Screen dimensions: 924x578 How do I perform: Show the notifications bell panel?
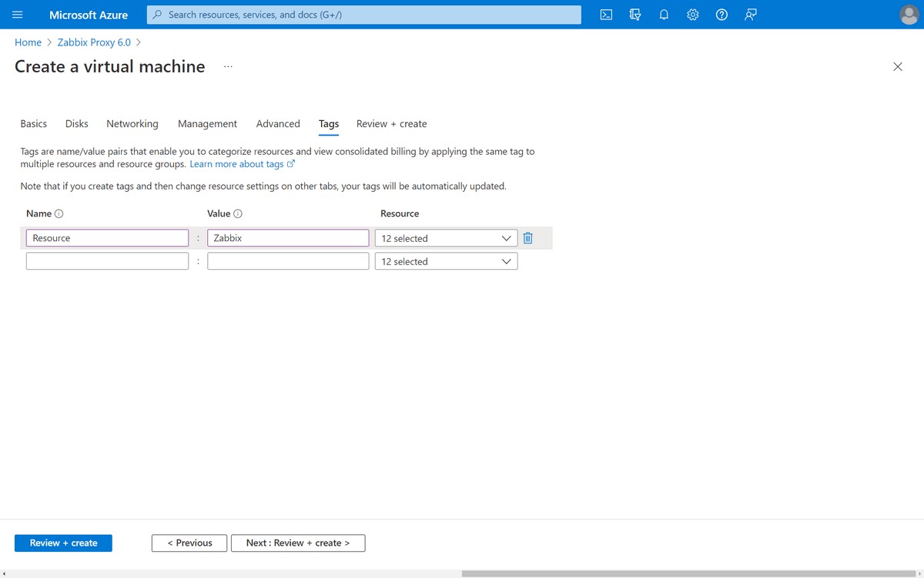(664, 15)
